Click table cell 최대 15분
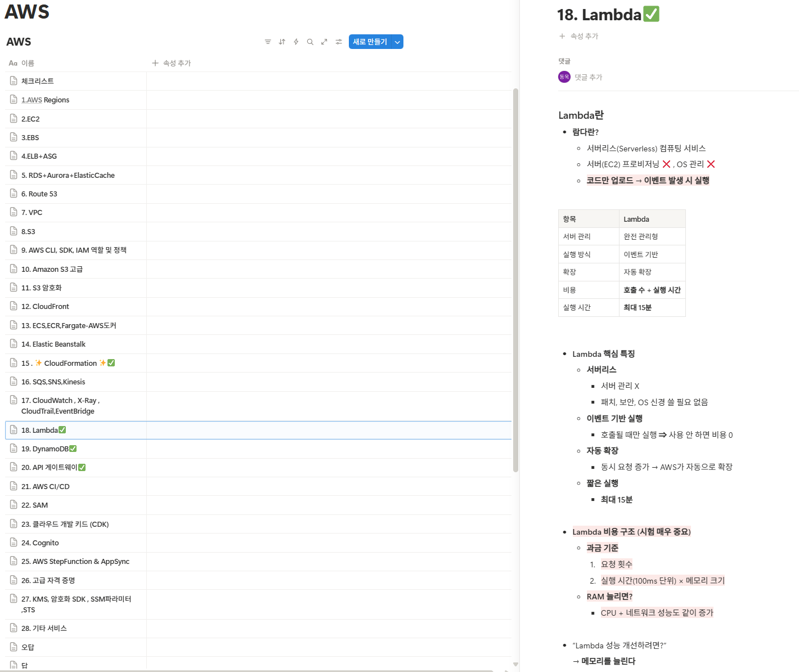The width and height of the screenshot is (799, 672). pos(652,307)
